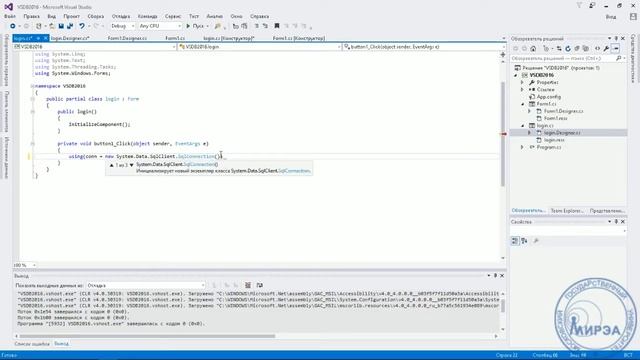Open the Сервис menu
The width and height of the screenshot is (640, 360).
[173, 16]
